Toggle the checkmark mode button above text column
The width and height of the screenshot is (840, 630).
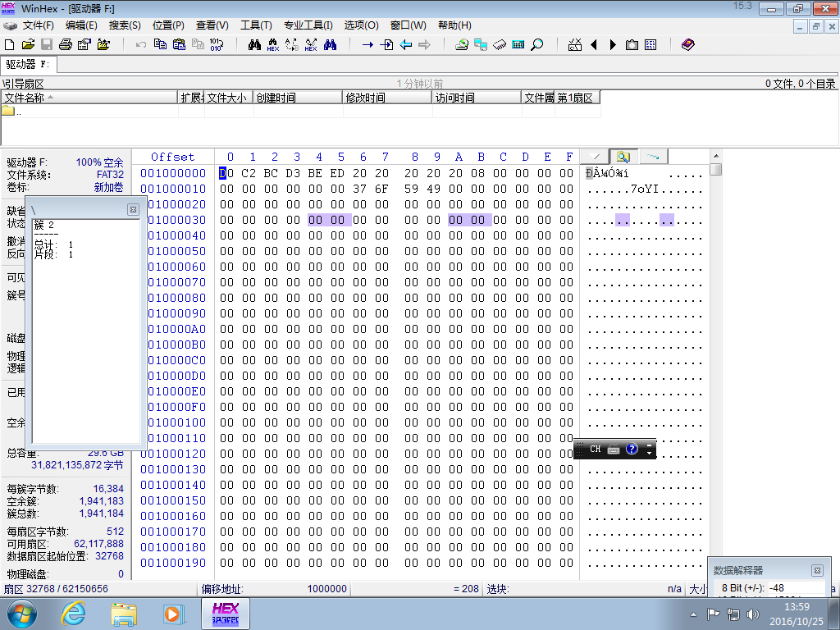click(596, 157)
